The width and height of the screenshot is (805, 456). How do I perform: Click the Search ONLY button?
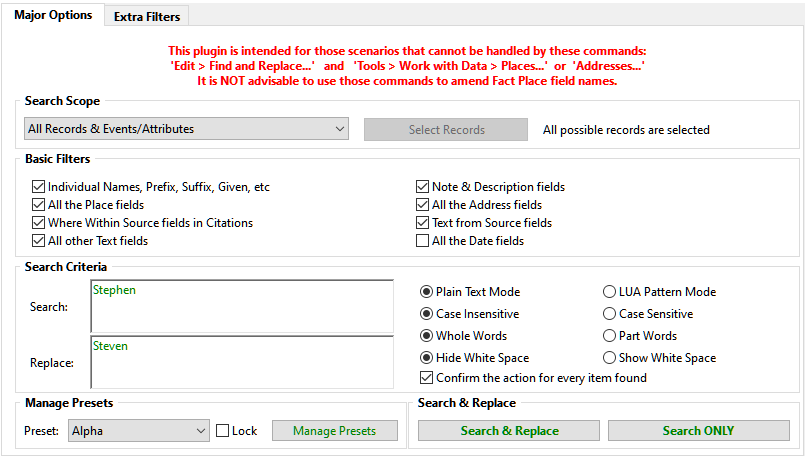[698, 431]
